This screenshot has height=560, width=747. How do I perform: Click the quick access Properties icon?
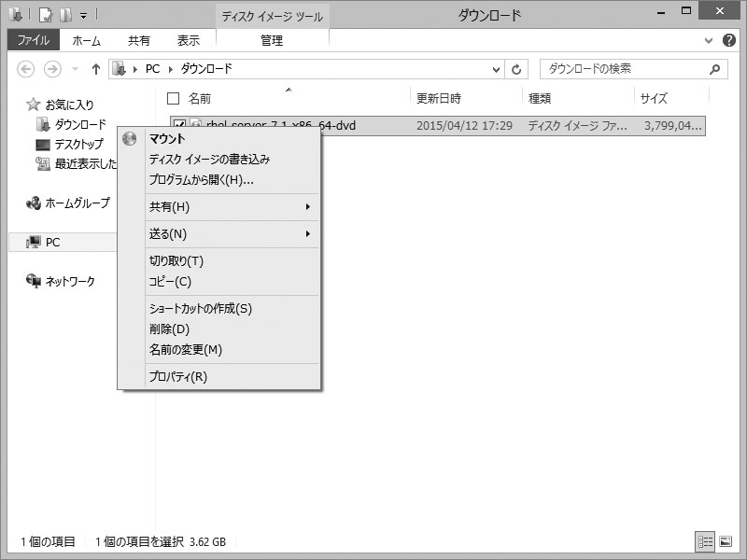[46, 15]
